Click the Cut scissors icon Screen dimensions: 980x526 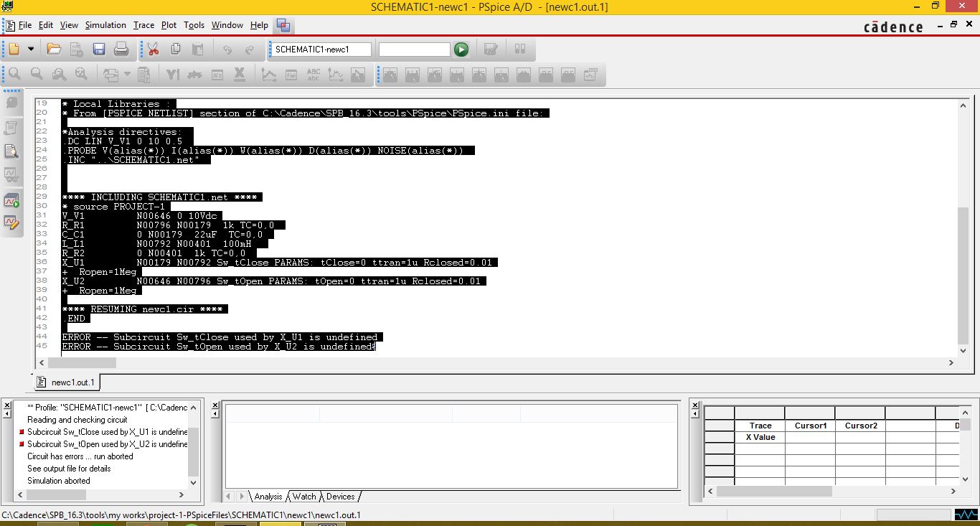click(x=153, y=50)
